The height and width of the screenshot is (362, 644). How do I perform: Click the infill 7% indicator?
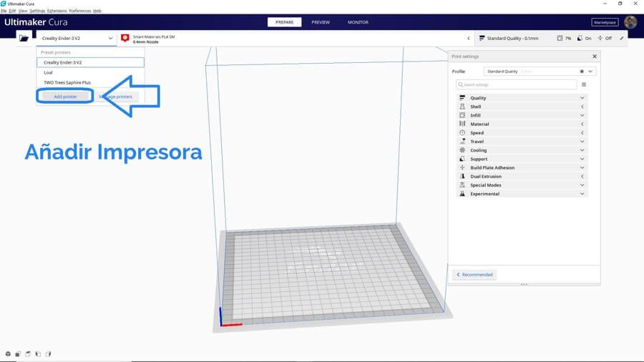564,38
